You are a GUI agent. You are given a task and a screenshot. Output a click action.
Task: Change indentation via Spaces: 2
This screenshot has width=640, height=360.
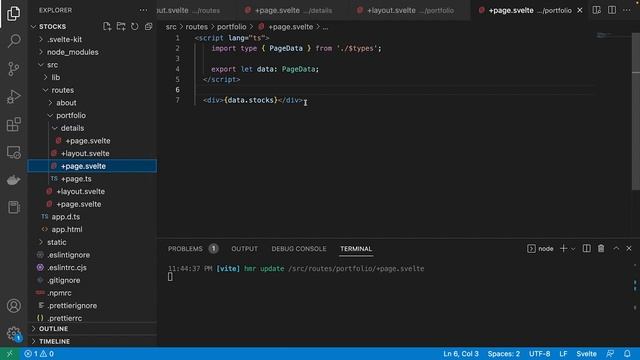pos(504,353)
